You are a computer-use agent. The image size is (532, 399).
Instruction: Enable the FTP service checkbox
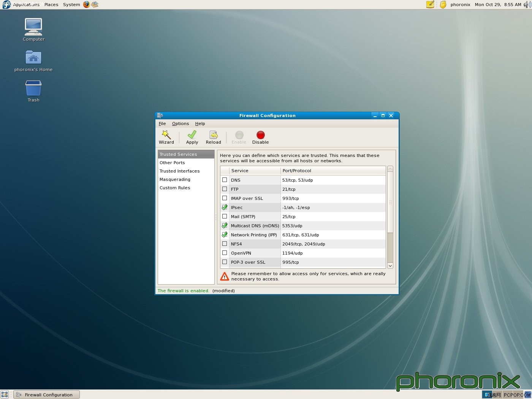click(225, 189)
